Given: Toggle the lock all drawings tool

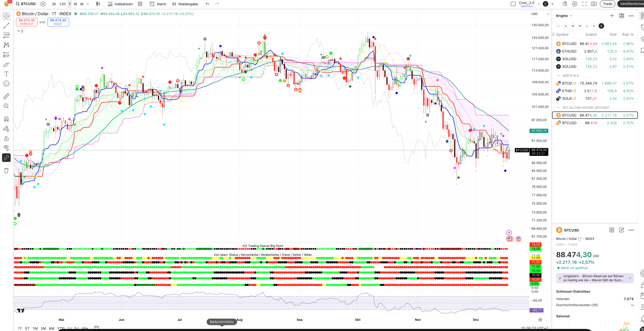Looking at the screenshot, I should pyautogui.click(x=6, y=139).
